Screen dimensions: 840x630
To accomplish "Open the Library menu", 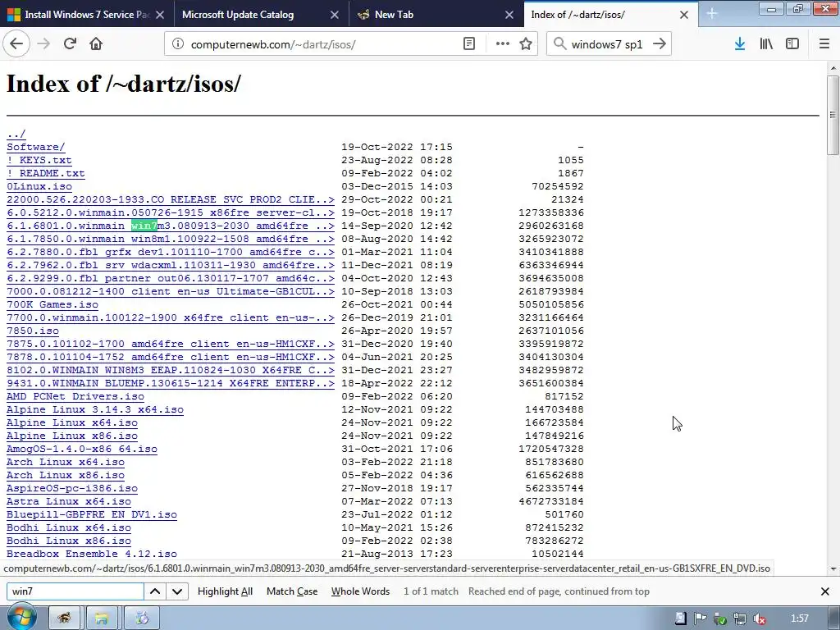I will 766,44.
